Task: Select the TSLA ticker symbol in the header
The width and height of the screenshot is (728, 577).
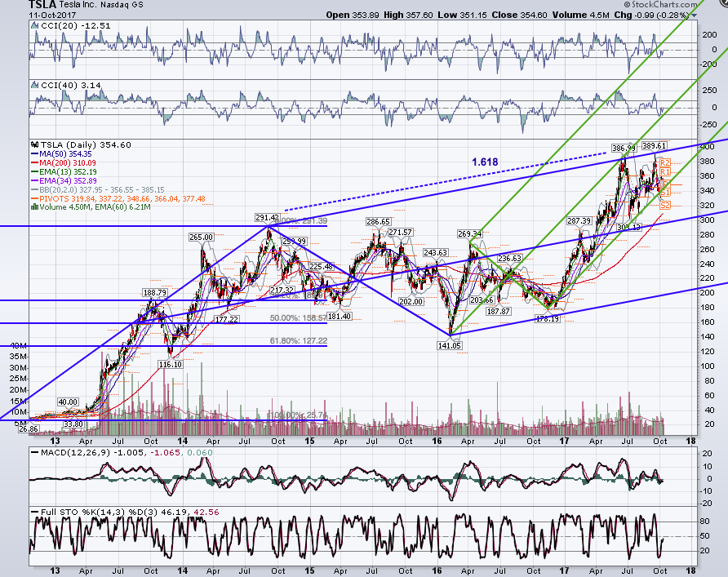Action: click(42, 5)
